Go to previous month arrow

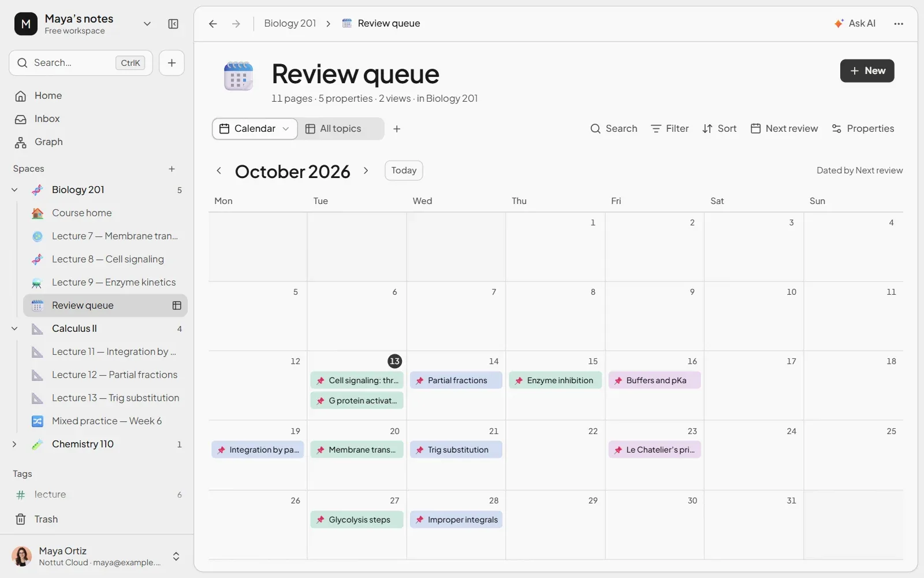[219, 171]
